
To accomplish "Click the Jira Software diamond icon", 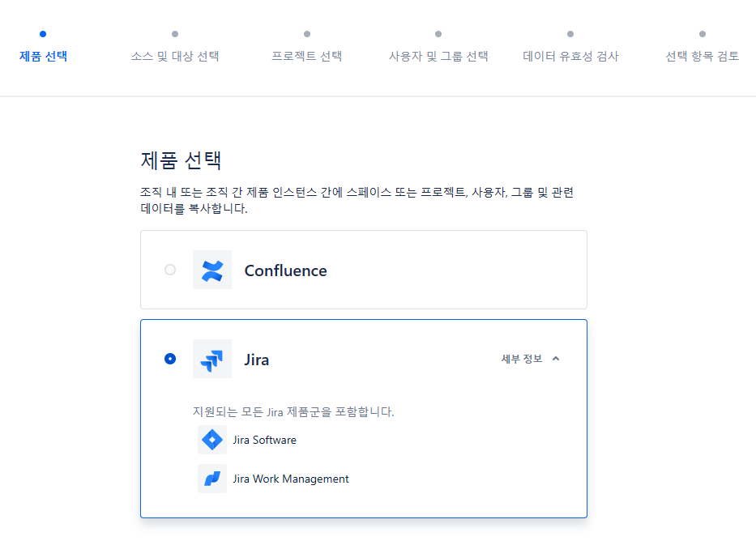I will (212, 440).
